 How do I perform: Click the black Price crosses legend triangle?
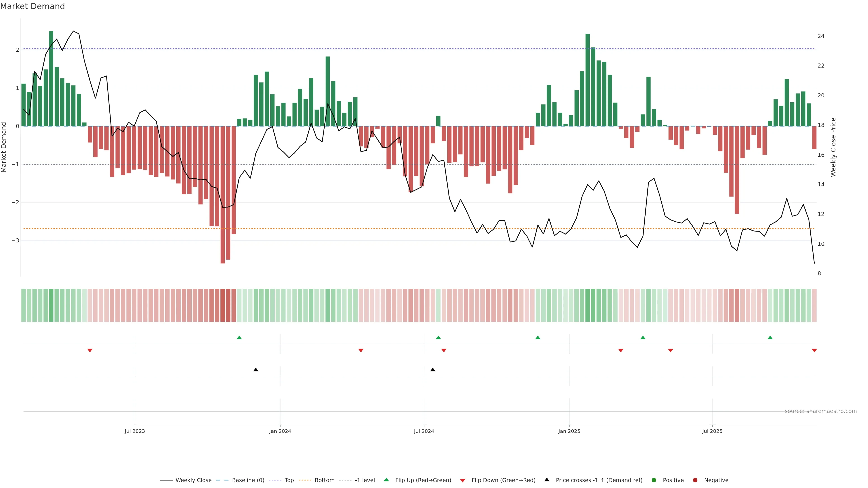(x=547, y=480)
